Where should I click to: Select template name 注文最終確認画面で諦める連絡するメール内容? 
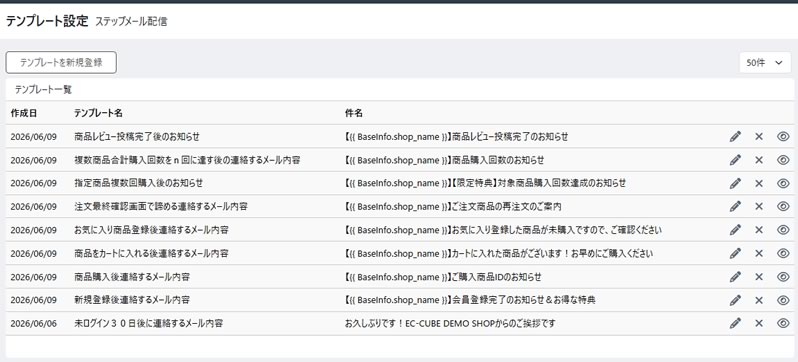(x=161, y=206)
